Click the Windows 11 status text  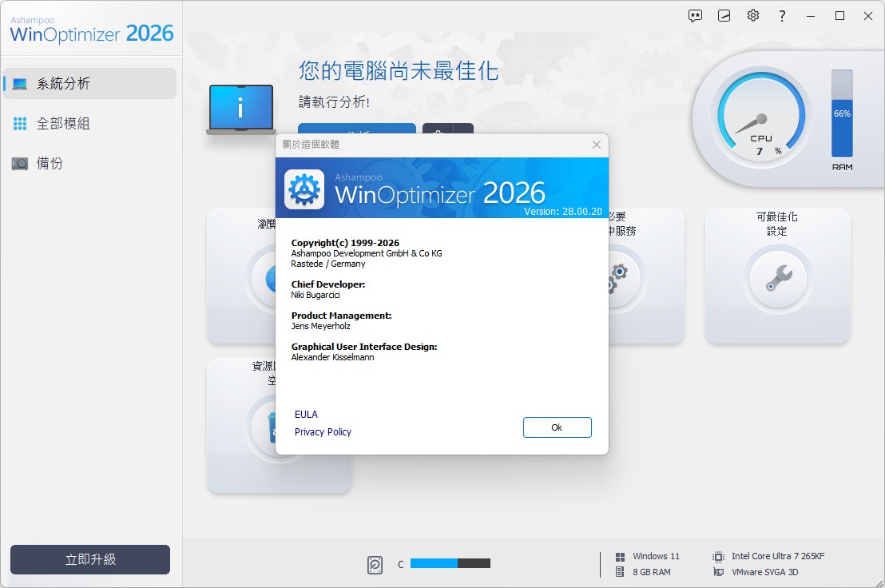coord(656,556)
